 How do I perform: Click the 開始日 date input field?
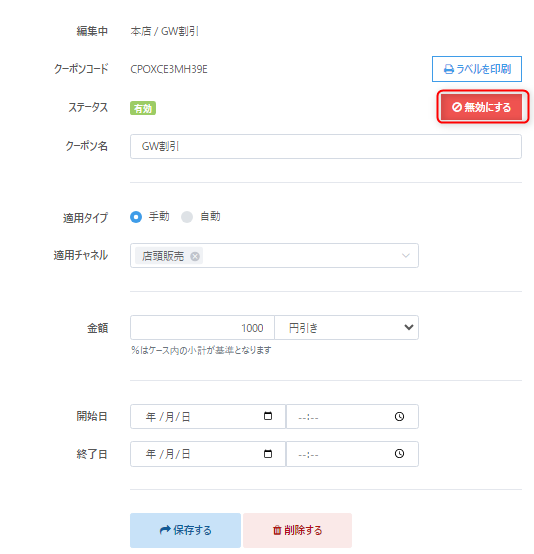(x=208, y=417)
